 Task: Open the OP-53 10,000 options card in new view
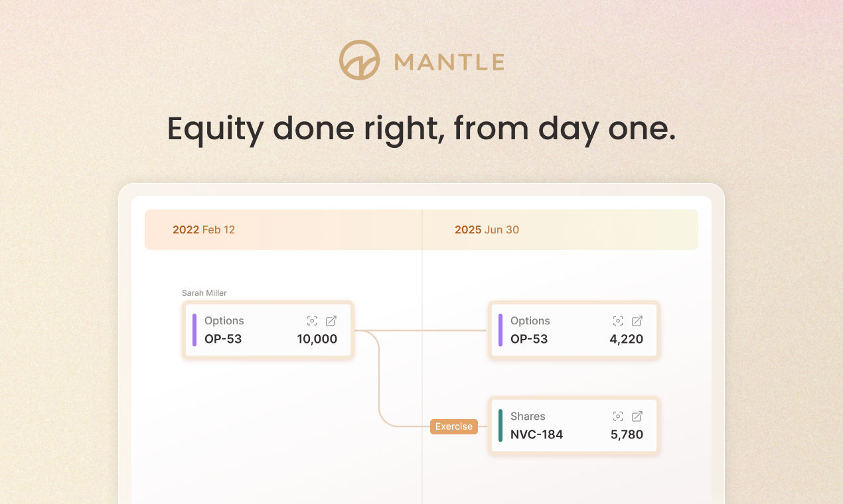point(331,320)
